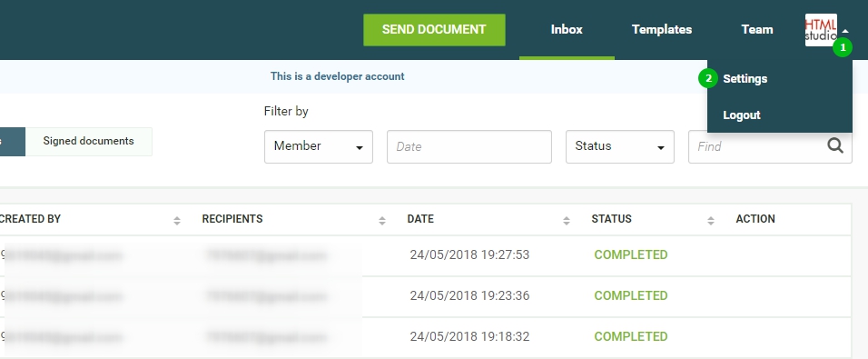This screenshot has height=359, width=868.
Task: Sort by the Date column arrows
Action: 567,221
